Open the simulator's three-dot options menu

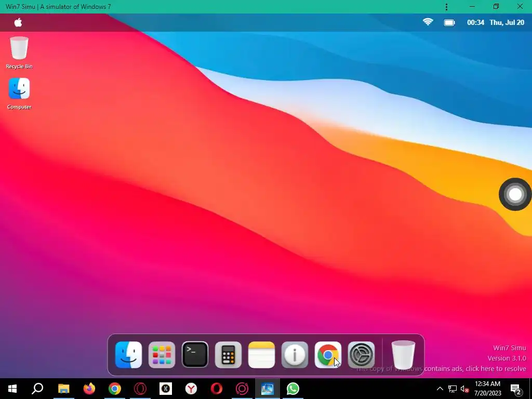446,7
